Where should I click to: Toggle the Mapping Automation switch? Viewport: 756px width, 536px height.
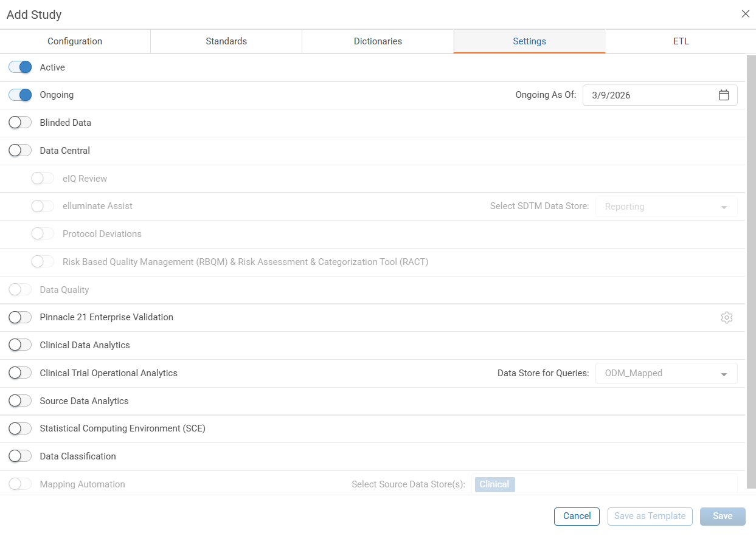(x=20, y=484)
